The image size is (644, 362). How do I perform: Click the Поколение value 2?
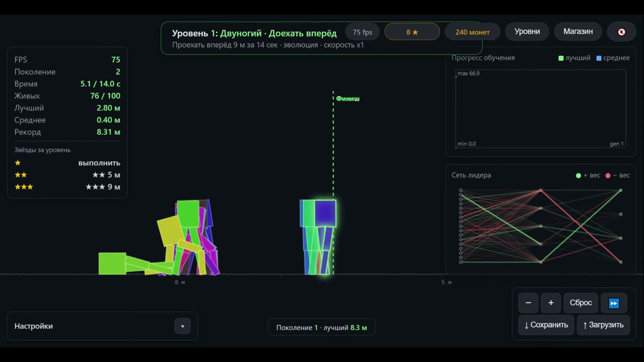point(118,72)
